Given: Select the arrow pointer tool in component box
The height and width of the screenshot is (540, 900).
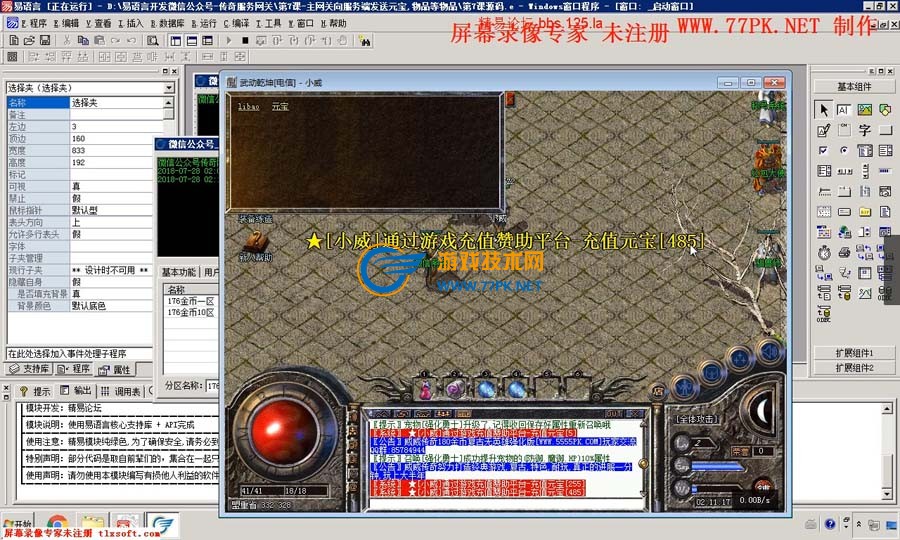Looking at the screenshot, I should coord(823,109).
